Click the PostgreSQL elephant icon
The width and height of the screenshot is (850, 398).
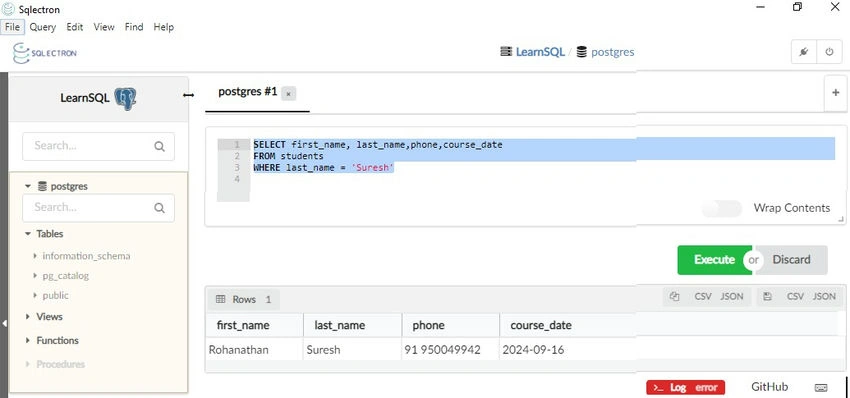pos(126,99)
